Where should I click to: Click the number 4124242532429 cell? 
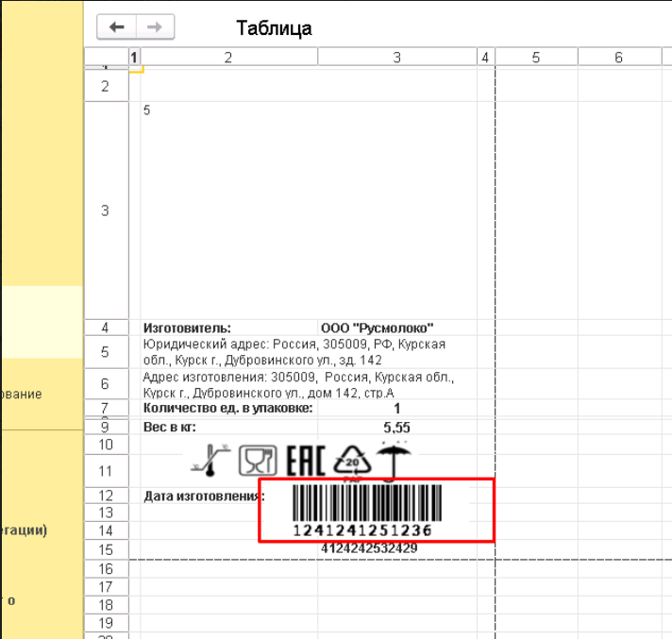(x=369, y=548)
